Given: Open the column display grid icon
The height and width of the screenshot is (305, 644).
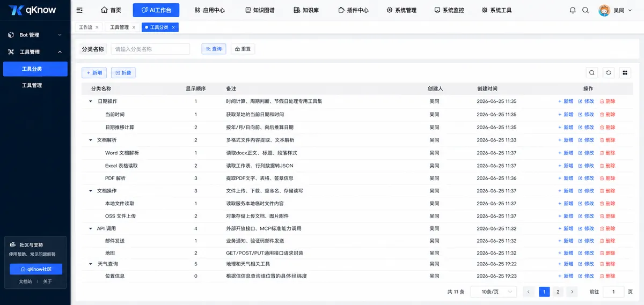Looking at the screenshot, I should click(625, 73).
